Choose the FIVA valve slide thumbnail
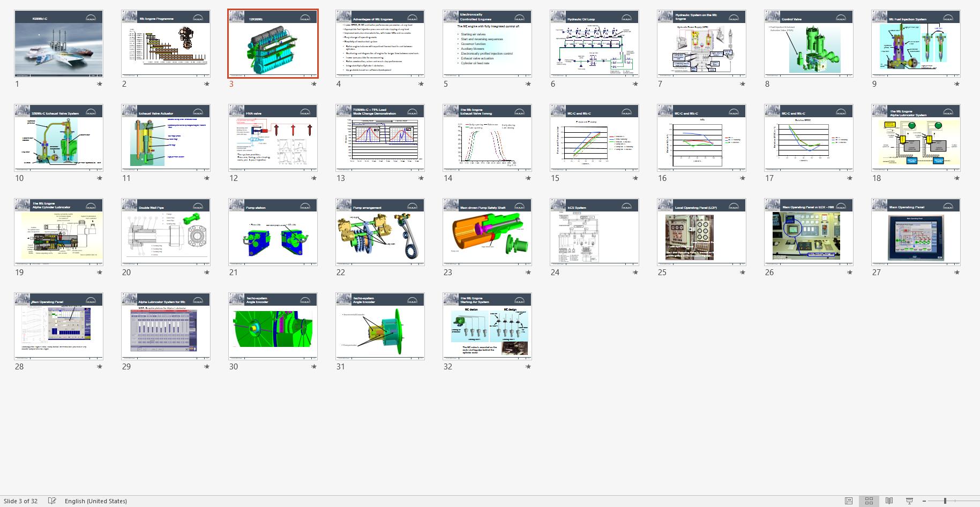The width and height of the screenshot is (980, 507). pyautogui.click(x=273, y=138)
